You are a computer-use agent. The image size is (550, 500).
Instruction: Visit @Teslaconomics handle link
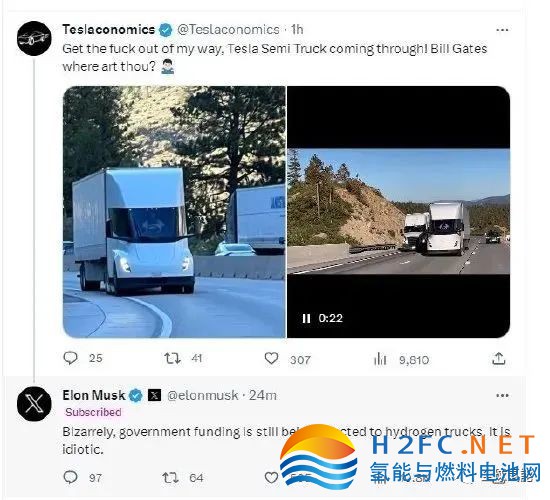click(228, 29)
